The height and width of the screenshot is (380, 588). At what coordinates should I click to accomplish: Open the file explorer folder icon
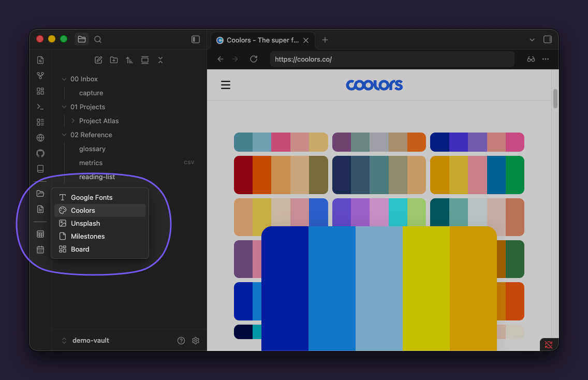[x=82, y=39]
